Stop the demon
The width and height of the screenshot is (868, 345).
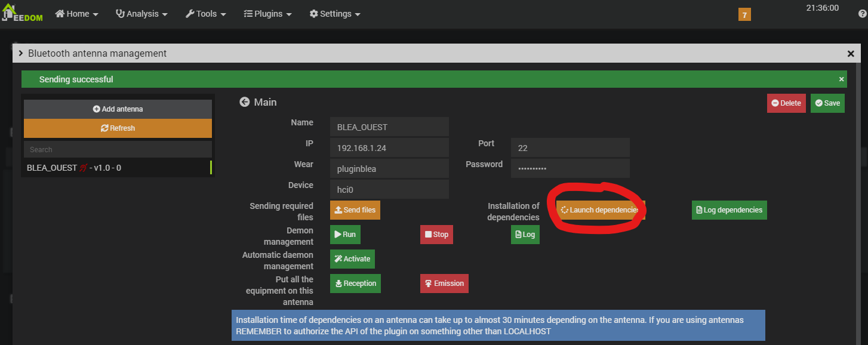tap(436, 235)
